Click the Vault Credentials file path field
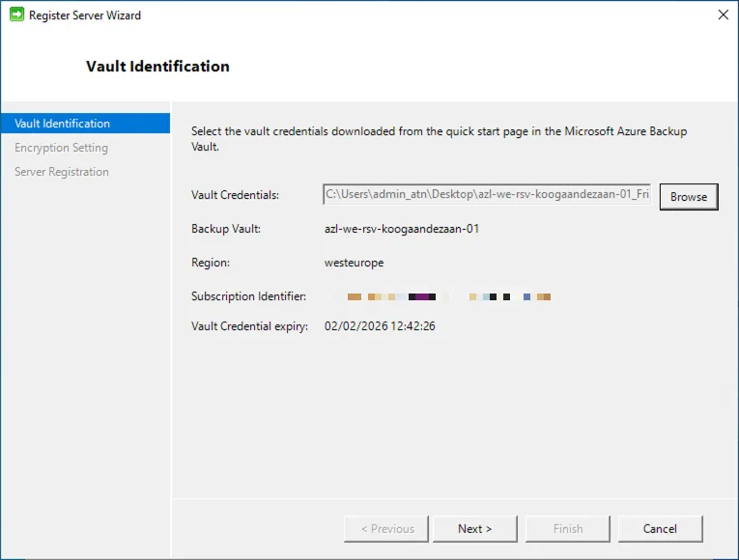This screenshot has height=560, width=739. tap(488, 195)
